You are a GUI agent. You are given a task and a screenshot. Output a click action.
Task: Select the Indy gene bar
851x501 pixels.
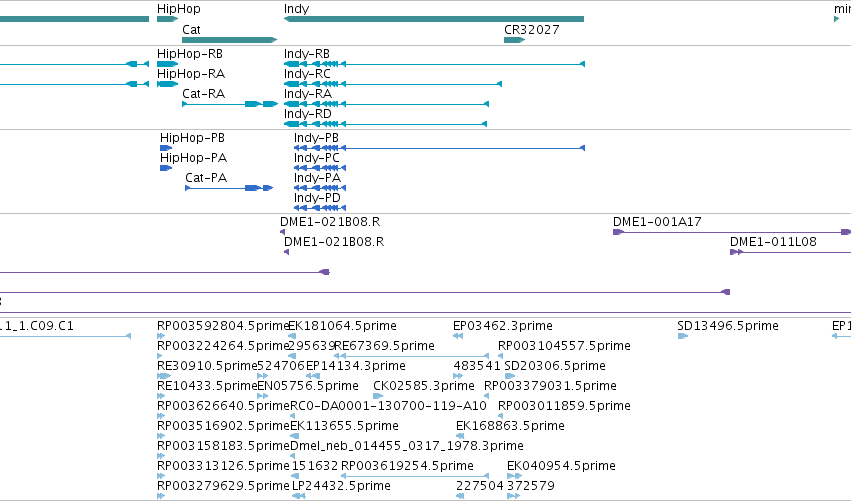tap(434, 19)
